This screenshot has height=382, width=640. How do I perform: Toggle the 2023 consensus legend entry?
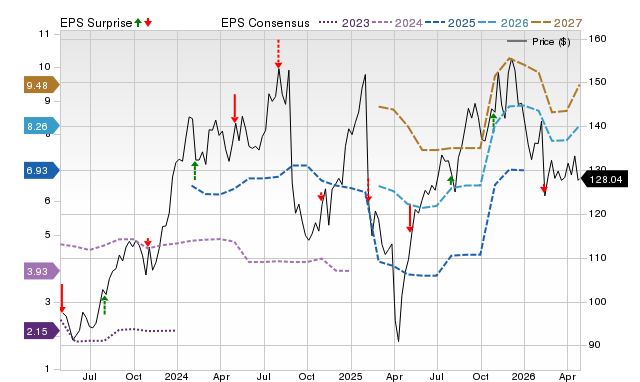(x=344, y=23)
